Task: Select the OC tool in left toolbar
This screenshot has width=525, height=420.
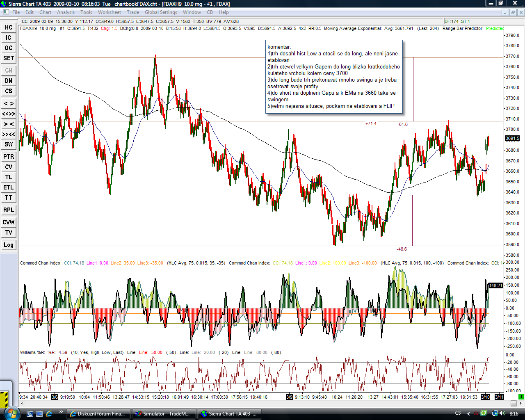Action: [9, 48]
